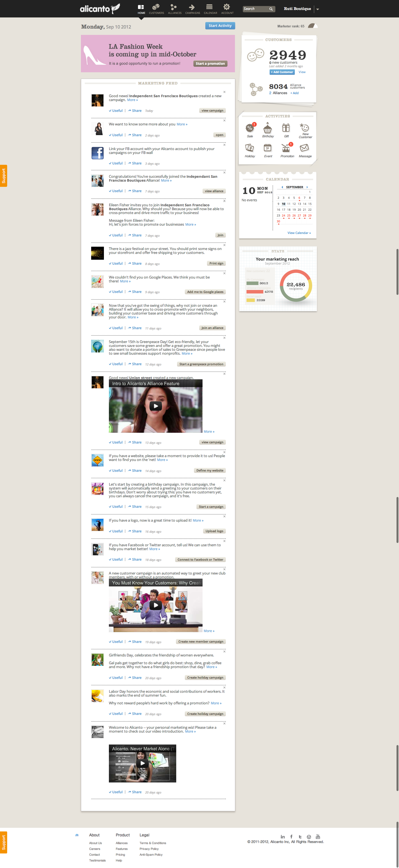399x868 pixels.
Task: Open the View Calendar link
Action: coord(299,233)
